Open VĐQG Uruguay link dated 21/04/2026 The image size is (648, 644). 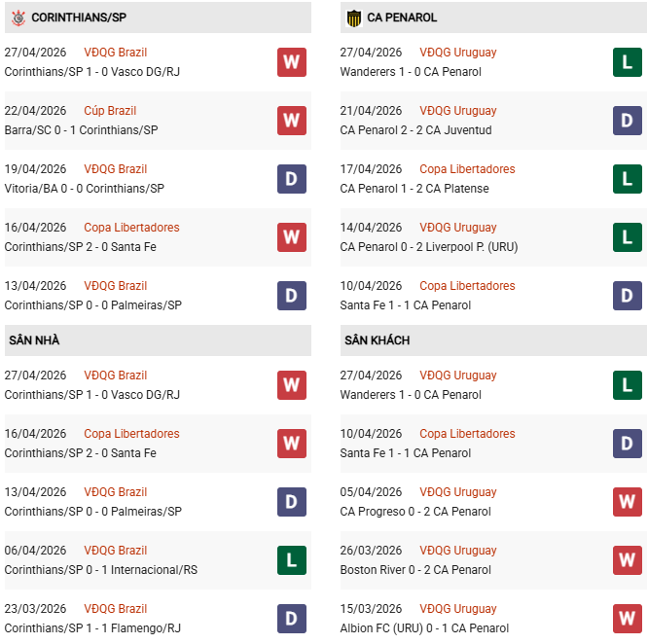click(x=457, y=111)
